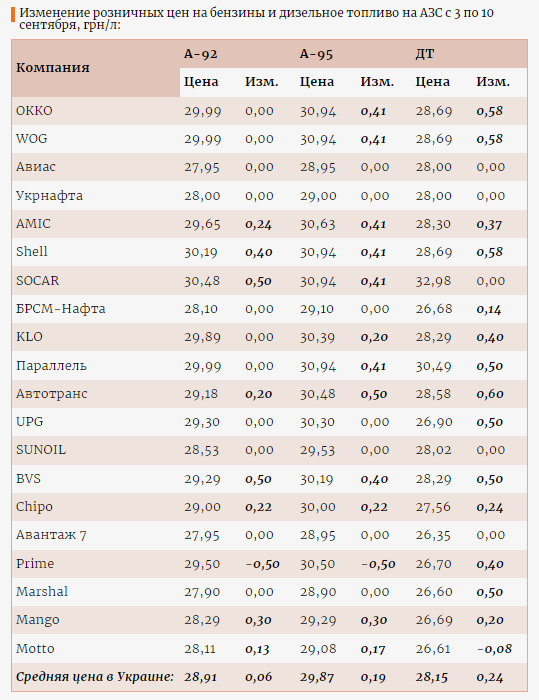The image size is (539, 700).
Task: Select Автотранс ДТ change value 0,60
Action: pos(490,394)
